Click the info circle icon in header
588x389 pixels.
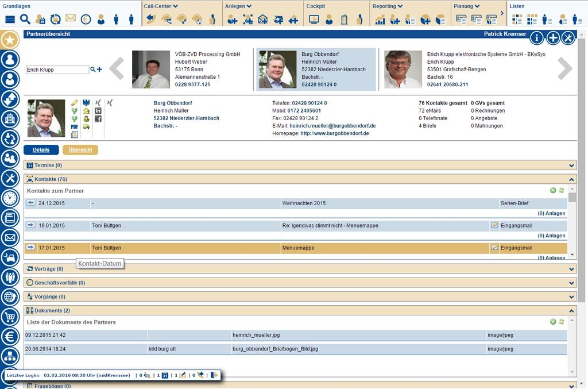[x=536, y=38]
